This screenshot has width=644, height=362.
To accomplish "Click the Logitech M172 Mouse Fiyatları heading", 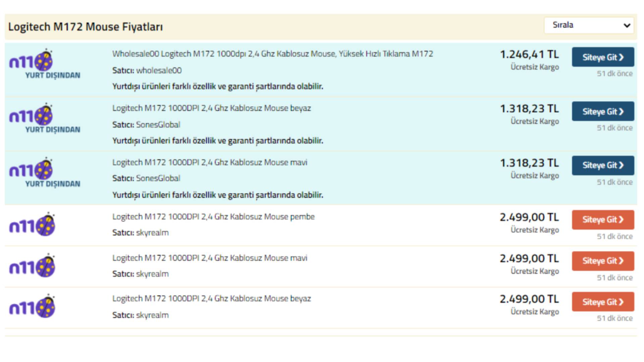I will tap(86, 27).
